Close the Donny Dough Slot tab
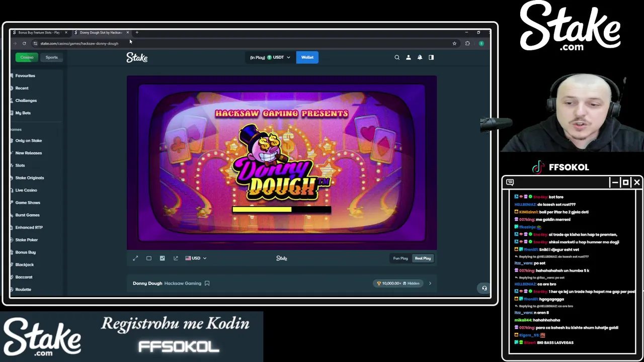 coord(128,32)
